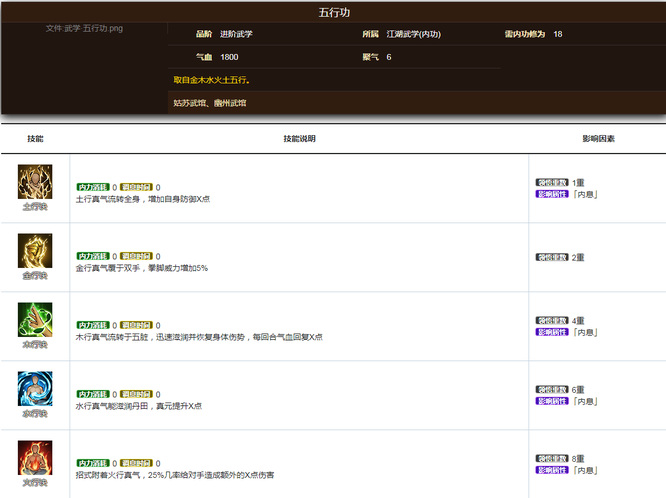This screenshot has width=666, height=498.
Task: Click the missing file link 文件:武学 五行功.png
Action: [85, 28]
